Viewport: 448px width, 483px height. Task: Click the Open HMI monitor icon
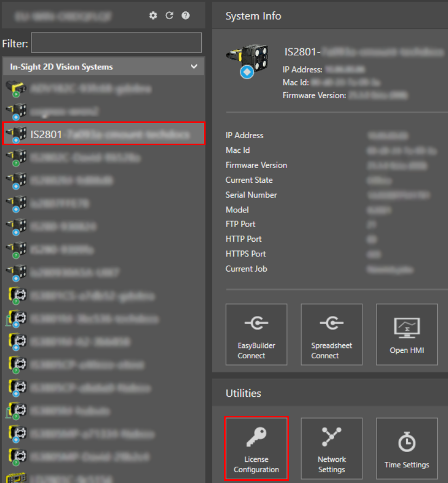(407, 329)
